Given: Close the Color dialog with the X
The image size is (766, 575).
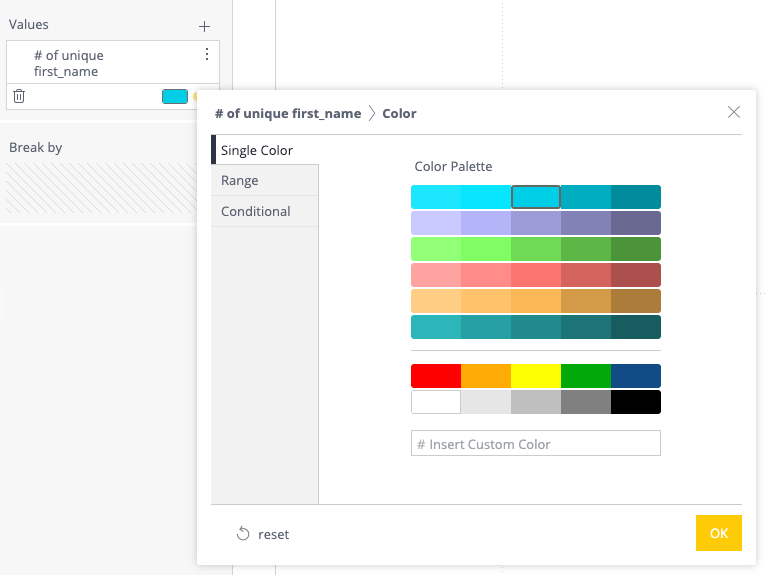Looking at the screenshot, I should tap(734, 112).
